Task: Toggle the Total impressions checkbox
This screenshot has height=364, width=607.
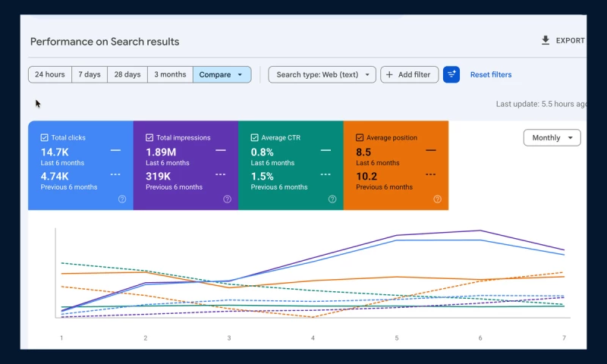Action: (x=149, y=138)
